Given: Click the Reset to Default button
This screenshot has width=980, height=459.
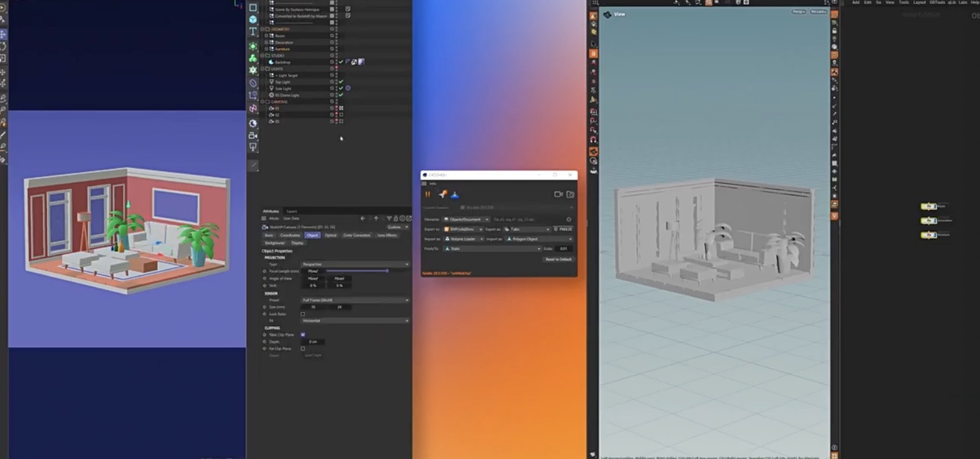Looking at the screenshot, I should 558,260.
